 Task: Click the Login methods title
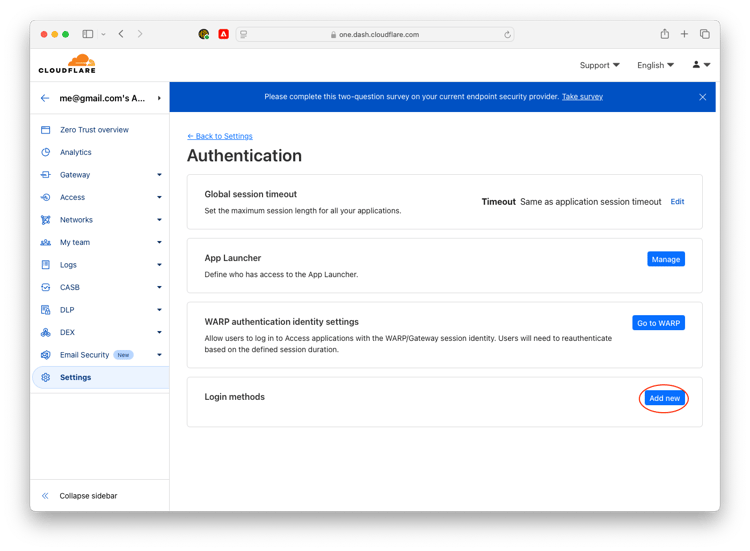click(234, 397)
